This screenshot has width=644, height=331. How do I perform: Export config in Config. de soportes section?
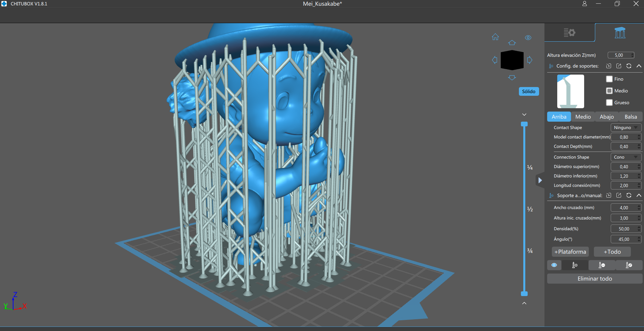coord(619,66)
